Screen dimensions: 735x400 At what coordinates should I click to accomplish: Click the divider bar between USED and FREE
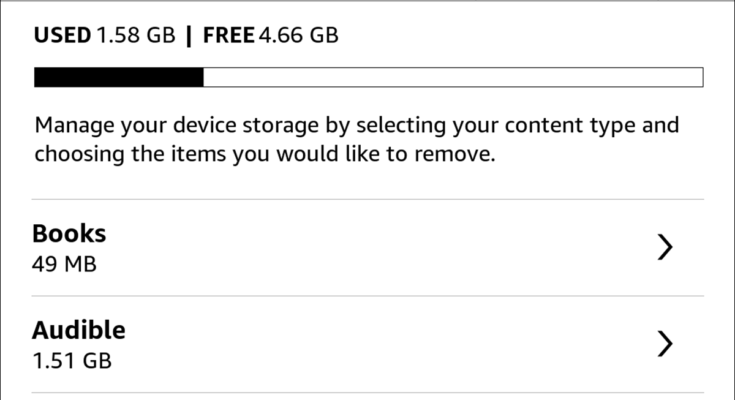[190, 36]
